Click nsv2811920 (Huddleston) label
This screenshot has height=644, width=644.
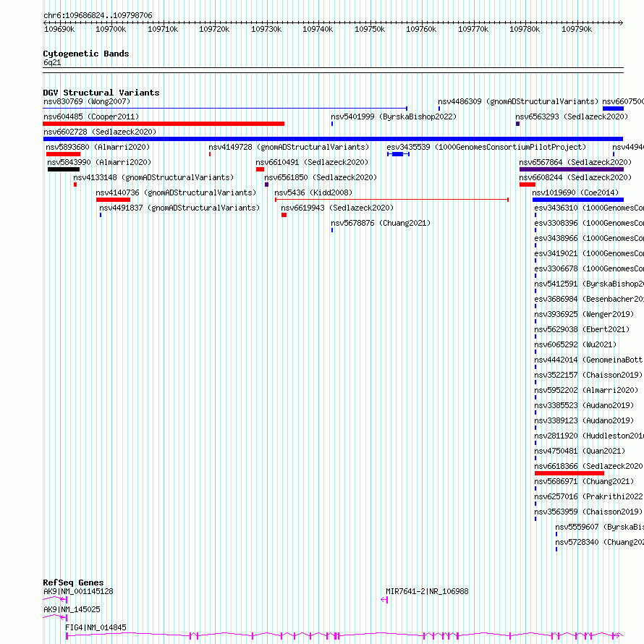pyautogui.click(x=589, y=436)
